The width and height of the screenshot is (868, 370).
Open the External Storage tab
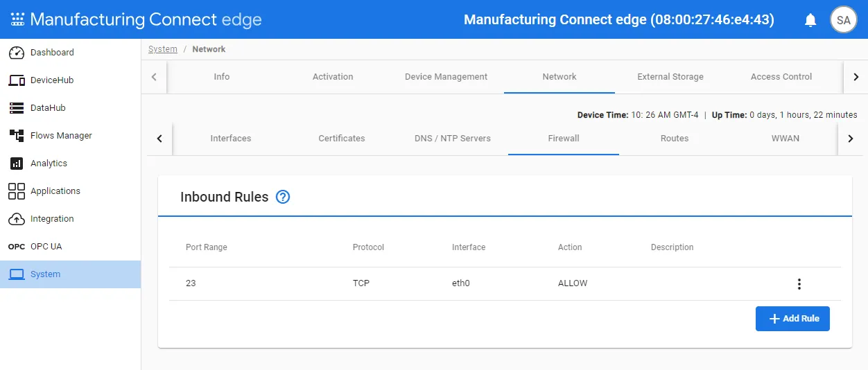[670, 77]
